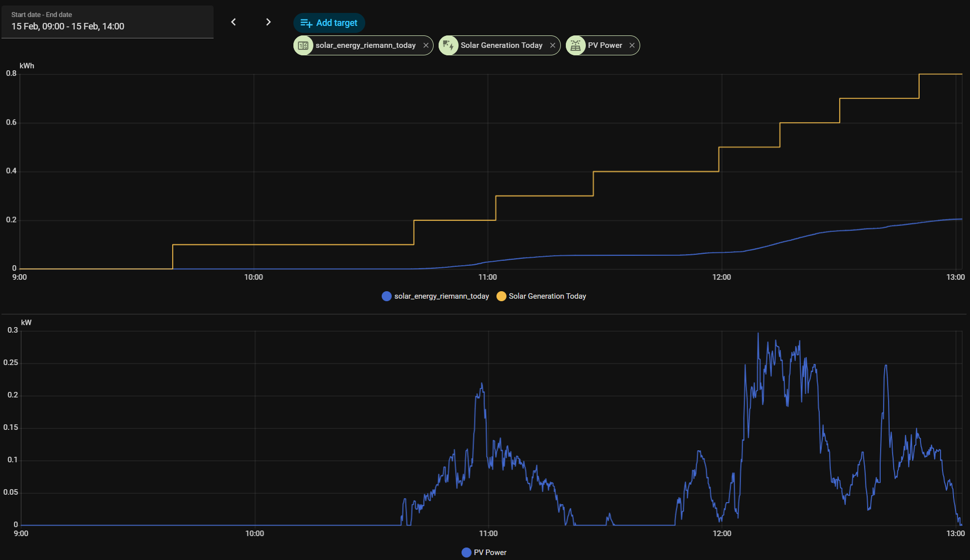This screenshot has height=560, width=970.
Task: Select the PV Power chip label
Action: [x=605, y=45]
